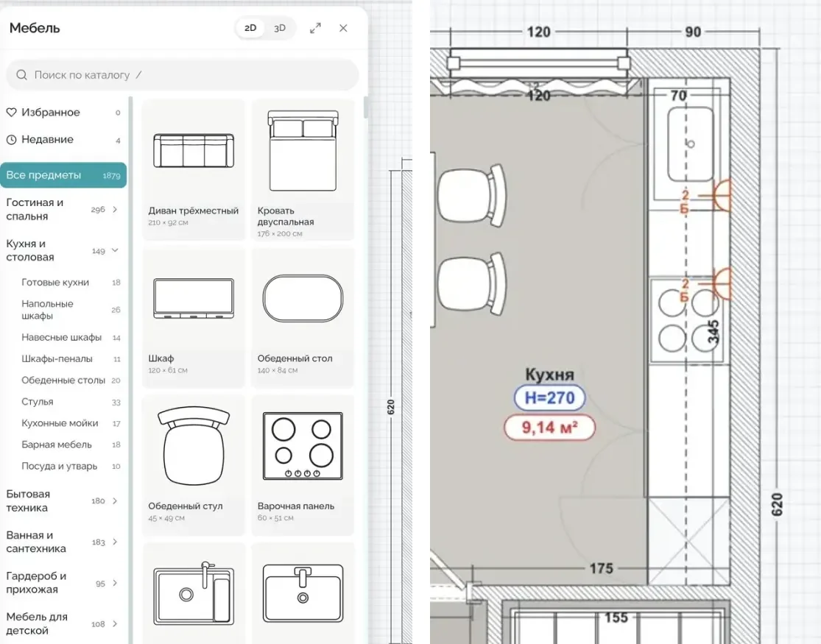Select Все предметы category

tap(63, 175)
